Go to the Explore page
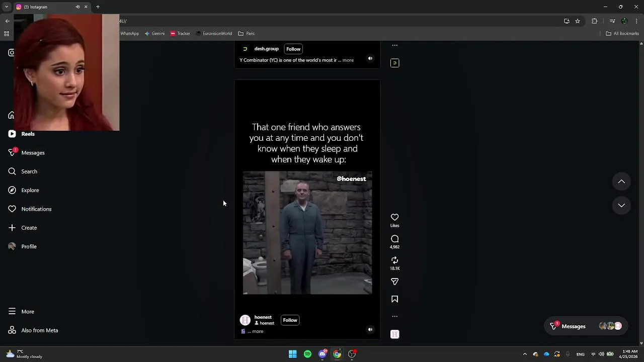The height and width of the screenshot is (362, 644). (x=24, y=190)
